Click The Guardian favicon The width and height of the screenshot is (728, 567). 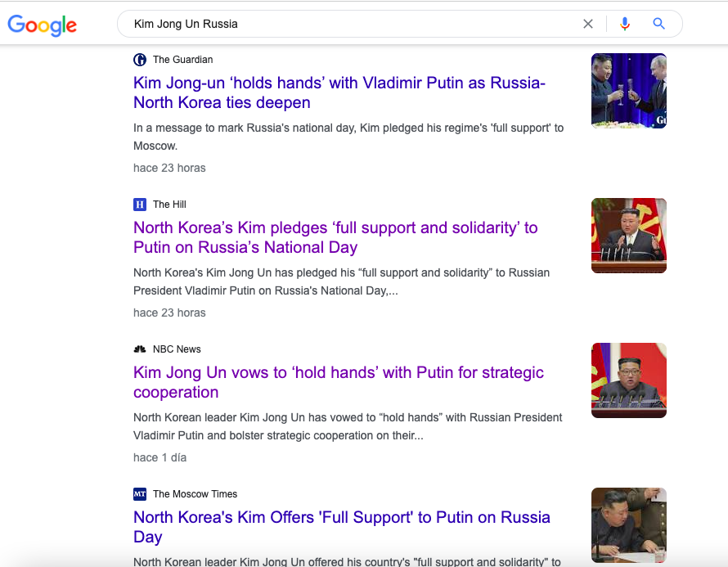pyautogui.click(x=140, y=60)
